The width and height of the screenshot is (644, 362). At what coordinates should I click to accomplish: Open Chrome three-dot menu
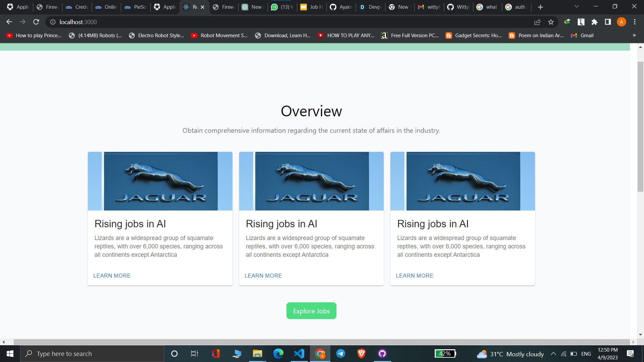[635, 22]
